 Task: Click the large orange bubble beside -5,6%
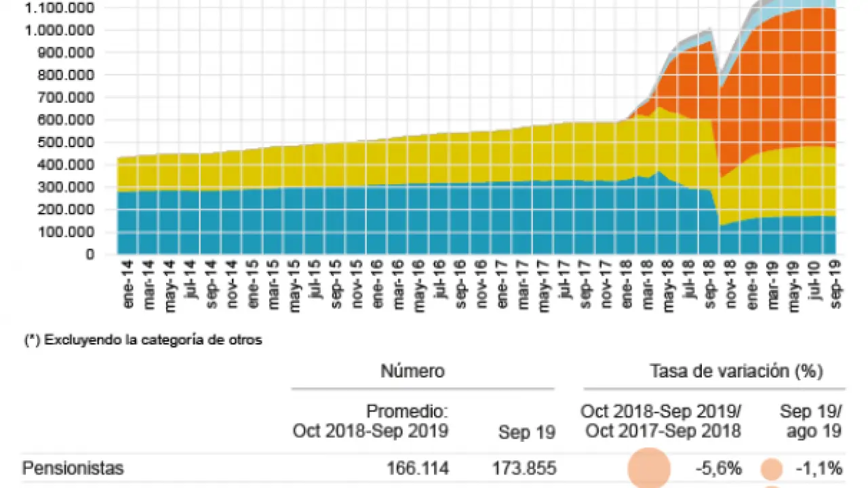(649, 468)
